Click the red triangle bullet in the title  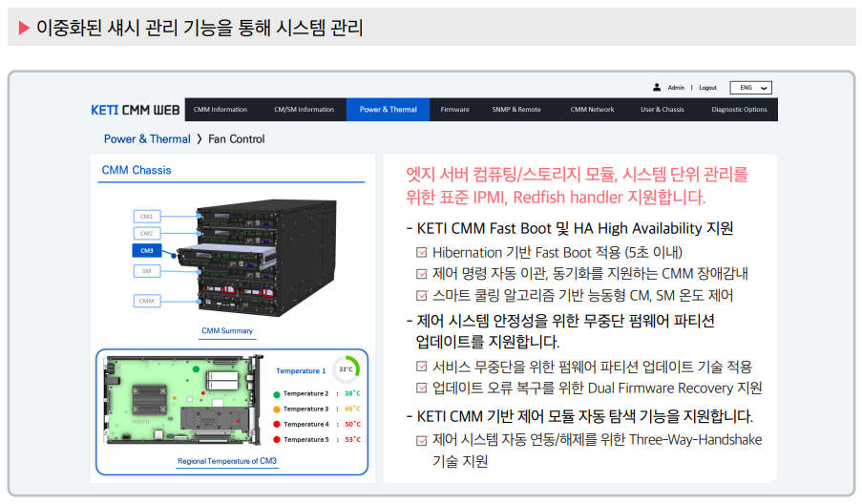[x=24, y=28]
